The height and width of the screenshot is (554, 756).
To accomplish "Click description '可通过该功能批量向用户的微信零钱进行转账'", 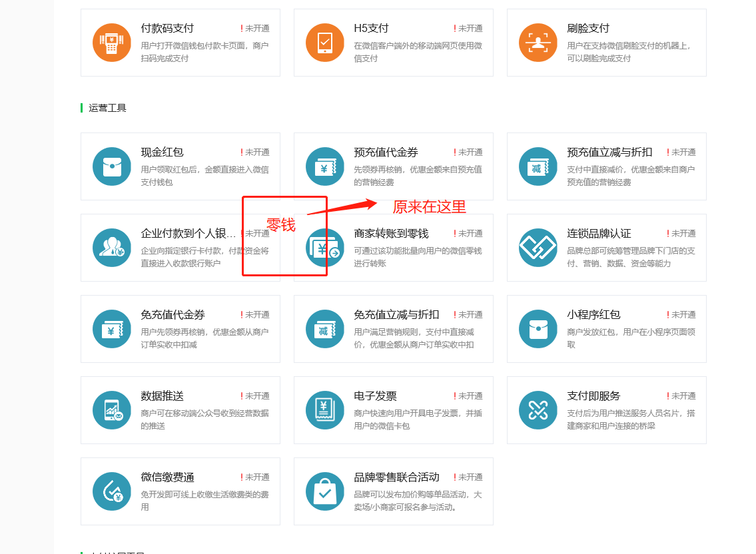I will pyautogui.click(x=418, y=257).
